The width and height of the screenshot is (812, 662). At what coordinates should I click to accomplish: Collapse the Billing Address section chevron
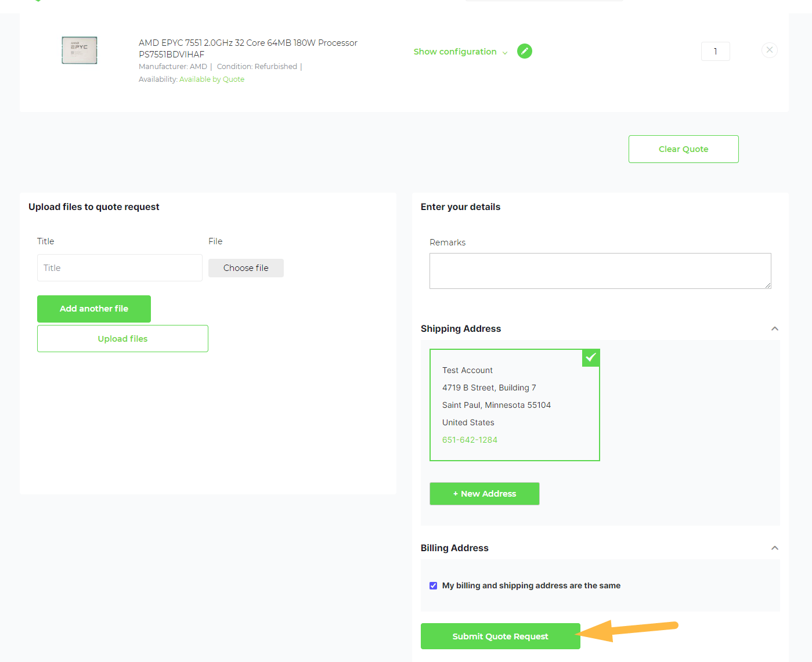[775, 548]
